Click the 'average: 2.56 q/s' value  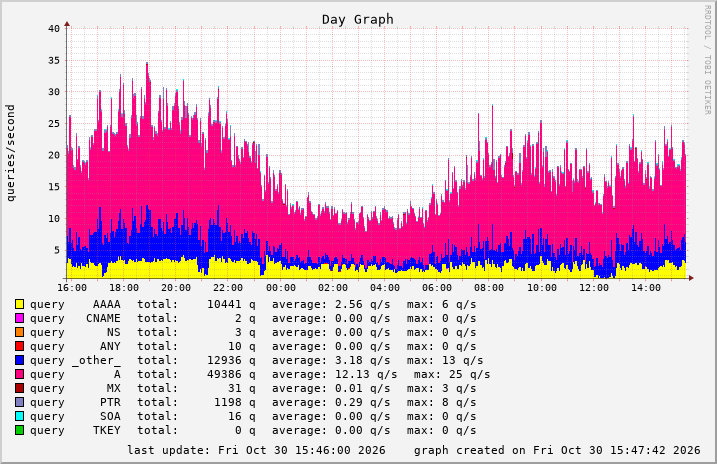pyautogui.click(x=331, y=304)
